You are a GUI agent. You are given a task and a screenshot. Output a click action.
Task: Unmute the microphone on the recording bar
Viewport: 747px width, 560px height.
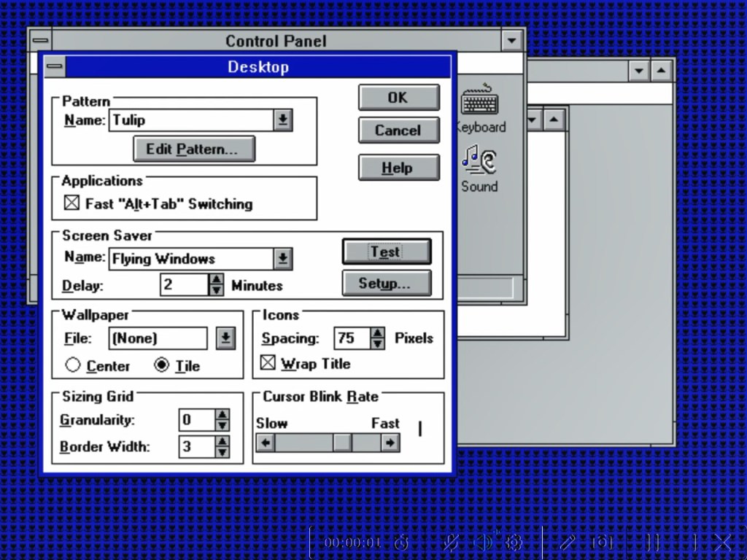point(450,542)
